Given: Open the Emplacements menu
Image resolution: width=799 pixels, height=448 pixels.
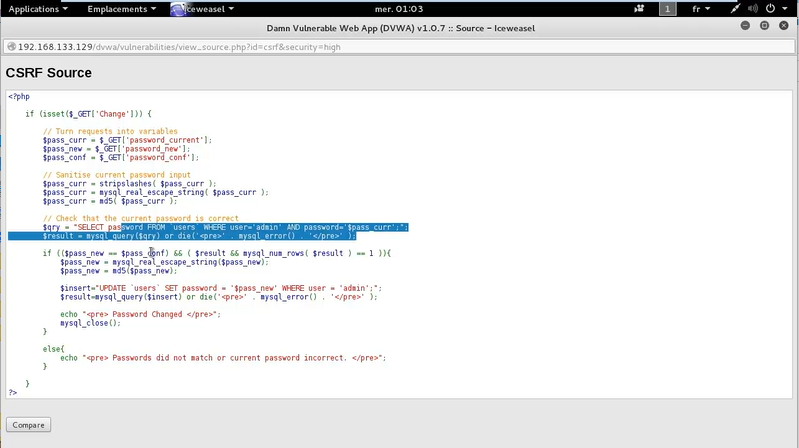Looking at the screenshot, I should (x=121, y=9).
